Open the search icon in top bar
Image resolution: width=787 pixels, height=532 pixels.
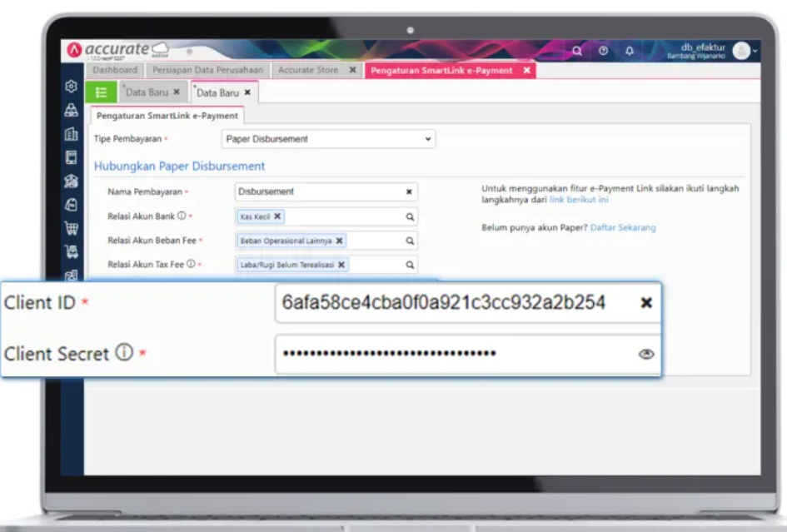point(577,51)
